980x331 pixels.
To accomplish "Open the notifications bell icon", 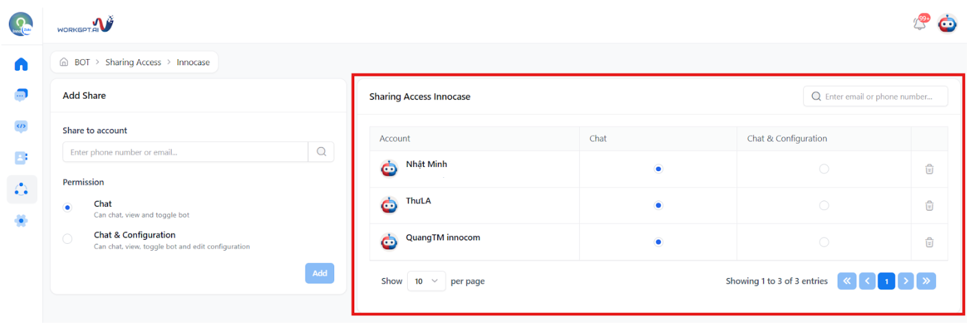I will 919,23.
